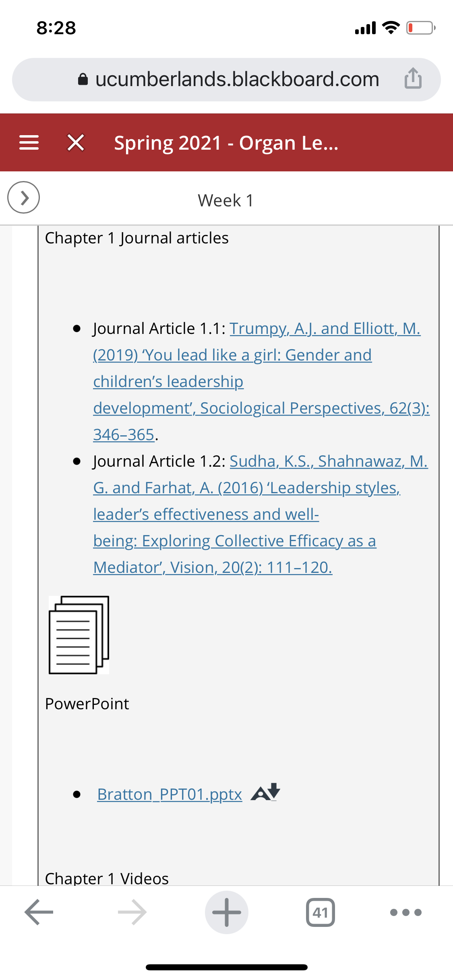This screenshot has height=980, width=453.
Task: Expand the sidebar with the circled chevron
Action: point(24,197)
